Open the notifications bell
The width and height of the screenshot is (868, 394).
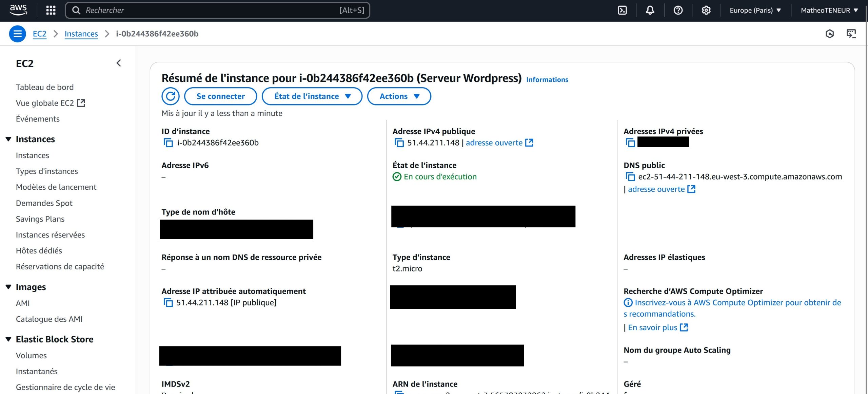650,10
